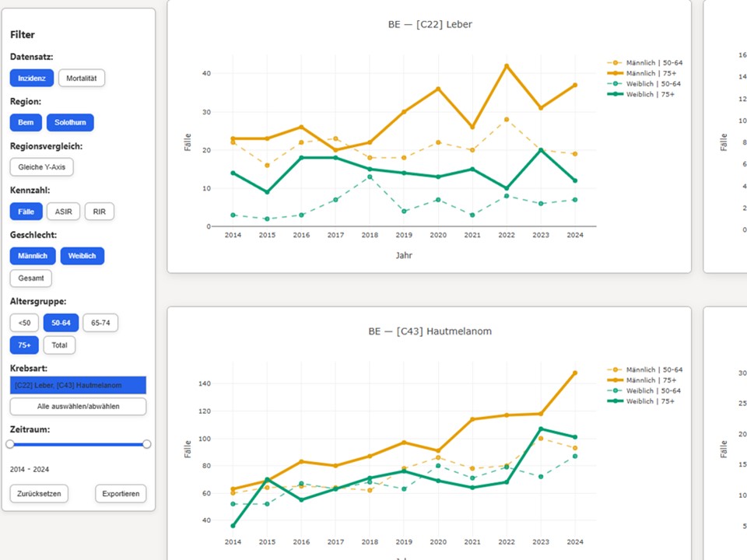Toggle the Bern region filter

pos(26,122)
